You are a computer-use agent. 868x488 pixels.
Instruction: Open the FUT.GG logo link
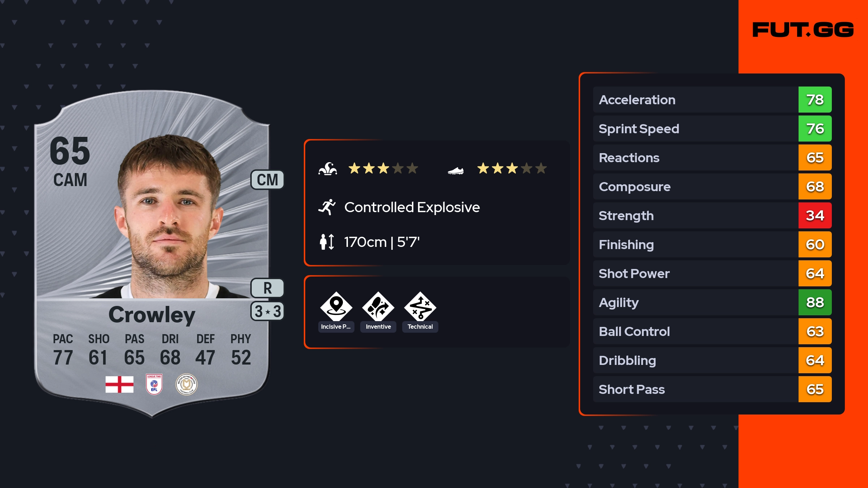click(803, 30)
